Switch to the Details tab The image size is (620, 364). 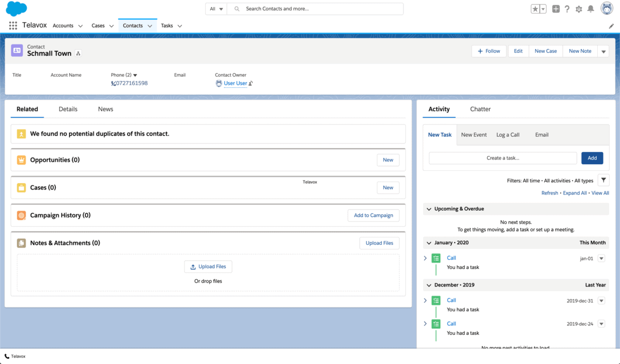[68, 109]
